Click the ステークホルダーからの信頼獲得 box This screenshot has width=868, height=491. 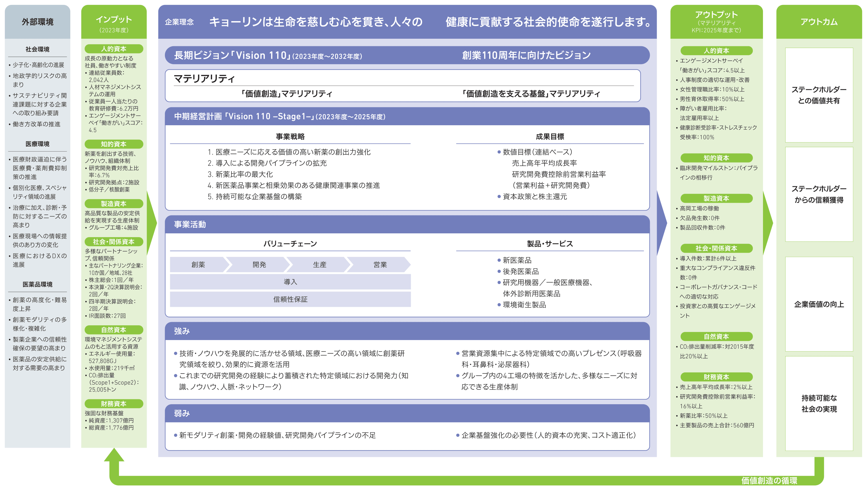click(819, 194)
